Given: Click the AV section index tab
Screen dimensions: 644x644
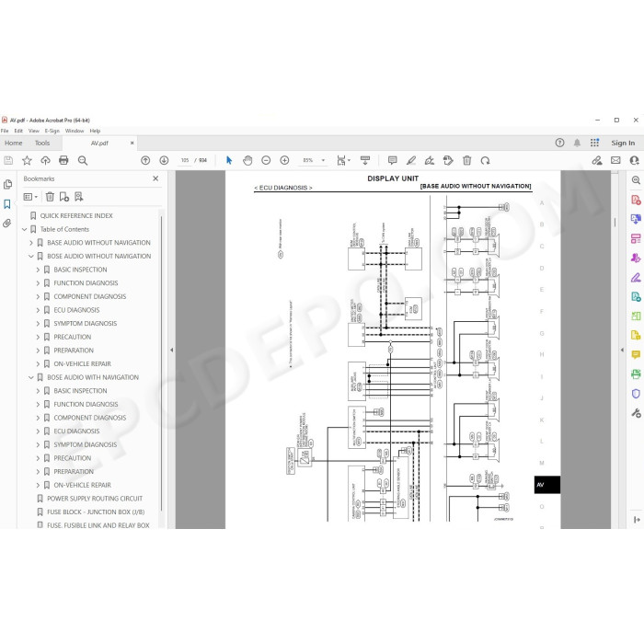Looking at the screenshot, I should (547, 485).
